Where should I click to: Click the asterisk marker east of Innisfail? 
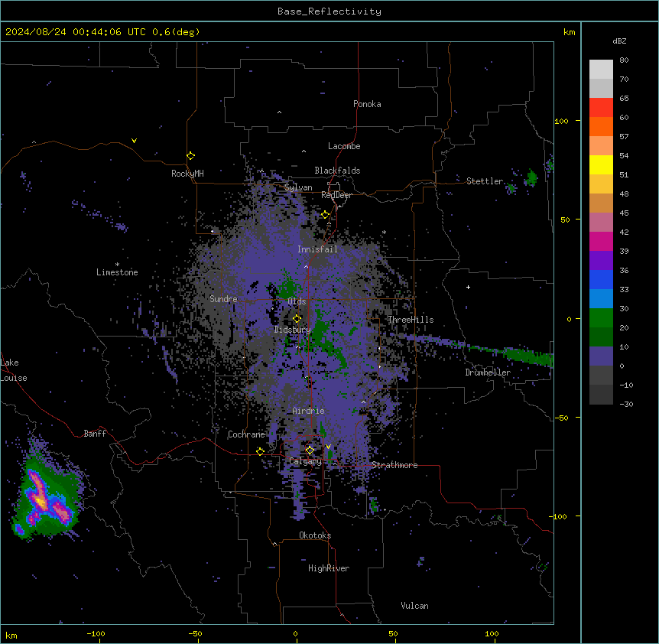click(x=384, y=233)
